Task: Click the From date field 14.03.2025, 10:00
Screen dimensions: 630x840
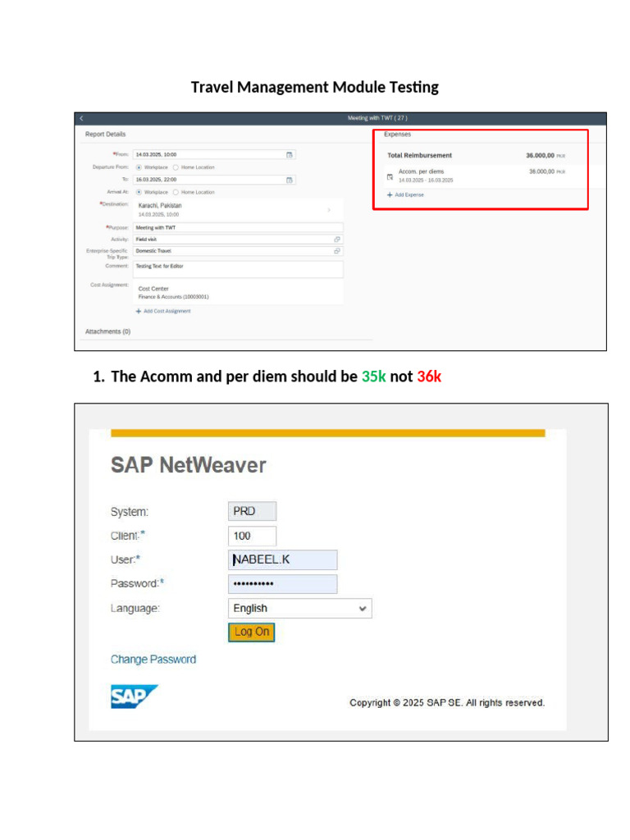Action: 214,155
